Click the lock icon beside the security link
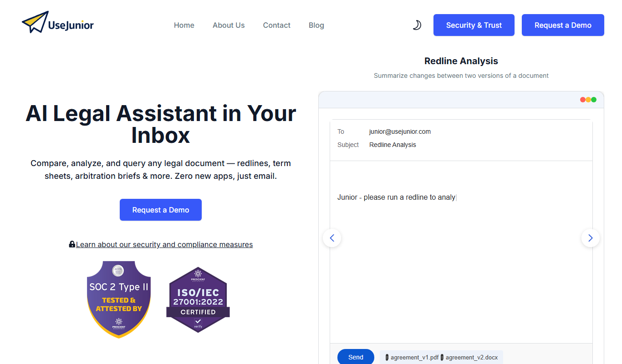The width and height of the screenshot is (622, 364). click(x=72, y=244)
